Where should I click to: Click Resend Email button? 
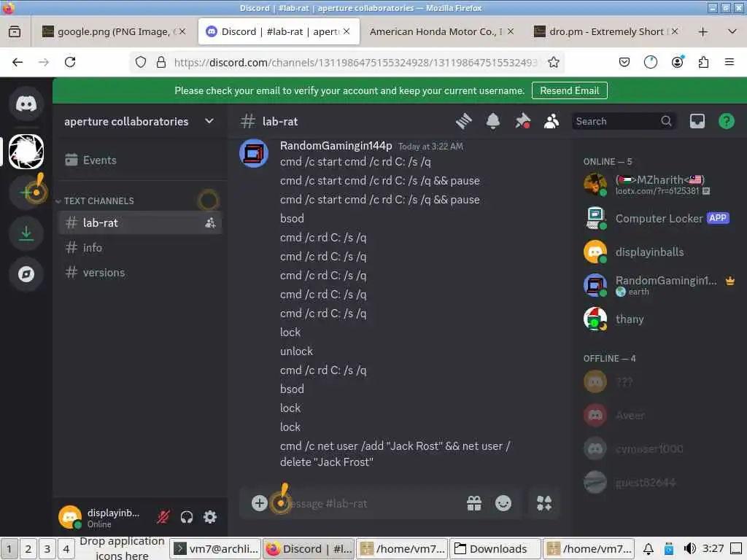[569, 90]
